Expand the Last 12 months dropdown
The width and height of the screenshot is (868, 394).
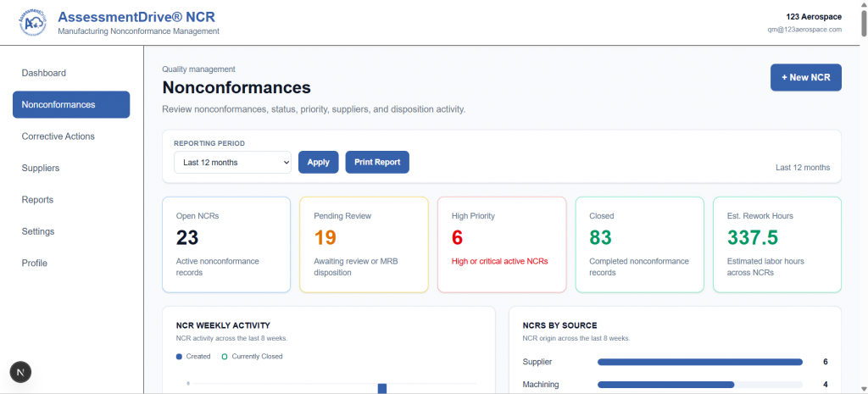click(x=232, y=162)
